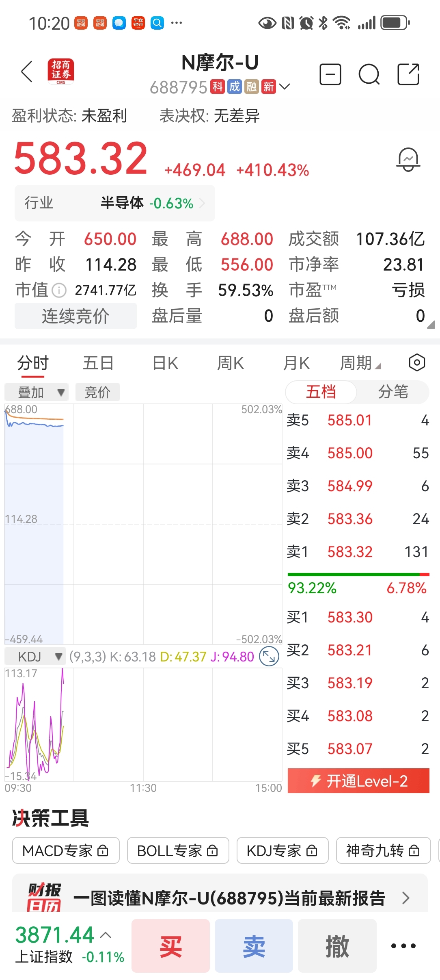The height and width of the screenshot is (980, 440).
Task: Tap the 连续竞价 status label
Action: point(75,316)
